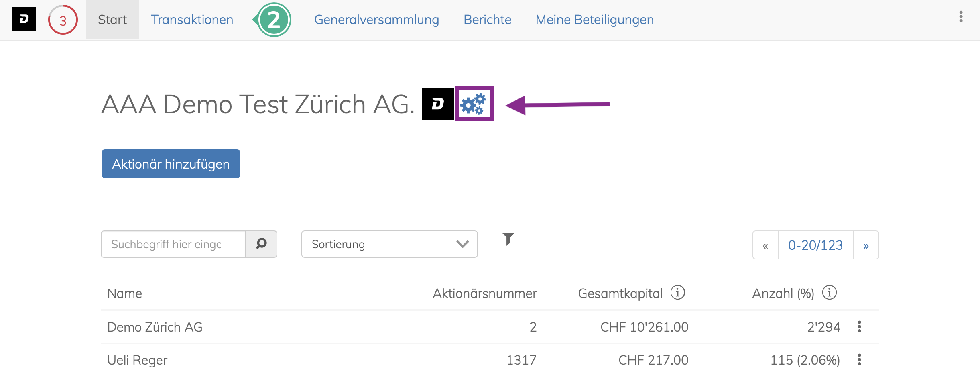980x375 pixels.
Task: Expand the Sortierung dropdown
Action: coord(389,244)
